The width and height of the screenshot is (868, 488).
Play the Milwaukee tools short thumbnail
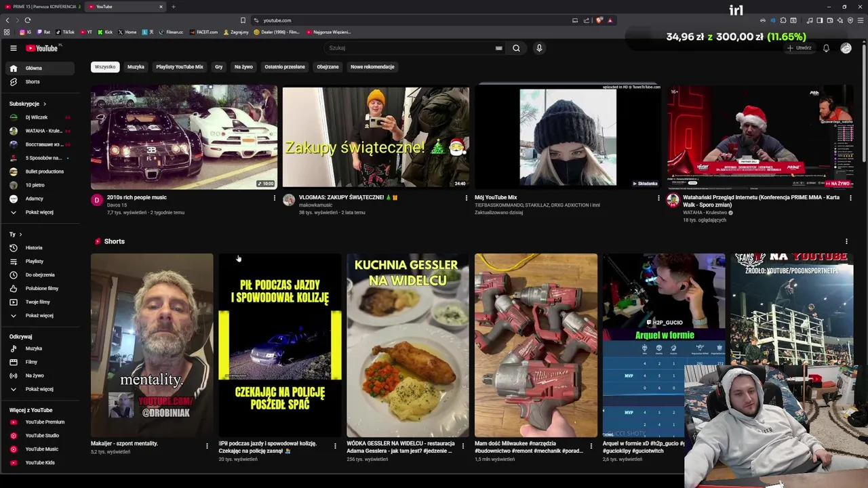coord(536,345)
